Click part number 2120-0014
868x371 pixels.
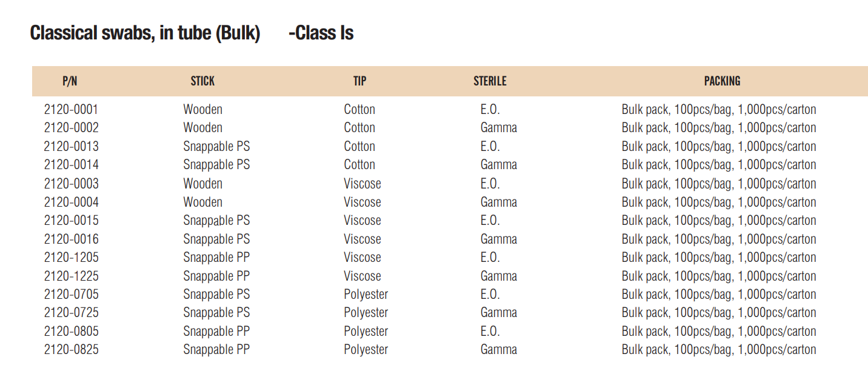coord(71,165)
